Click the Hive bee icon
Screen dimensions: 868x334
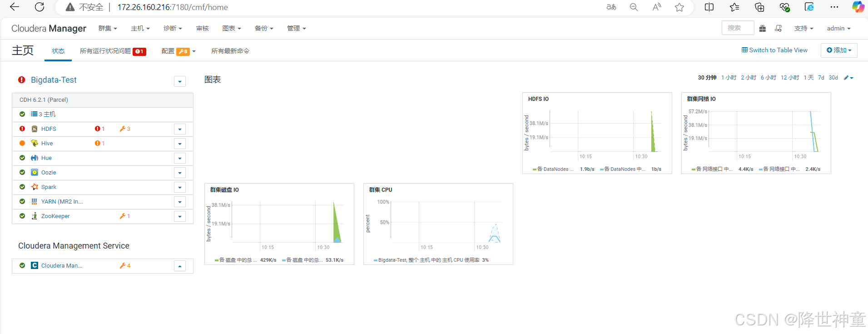35,143
